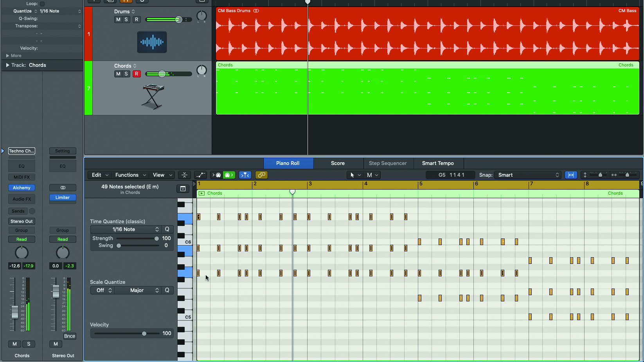Screen dimensions: 644x362
Task: Show the automation button in Piano Roll
Action: (x=200, y=175)
